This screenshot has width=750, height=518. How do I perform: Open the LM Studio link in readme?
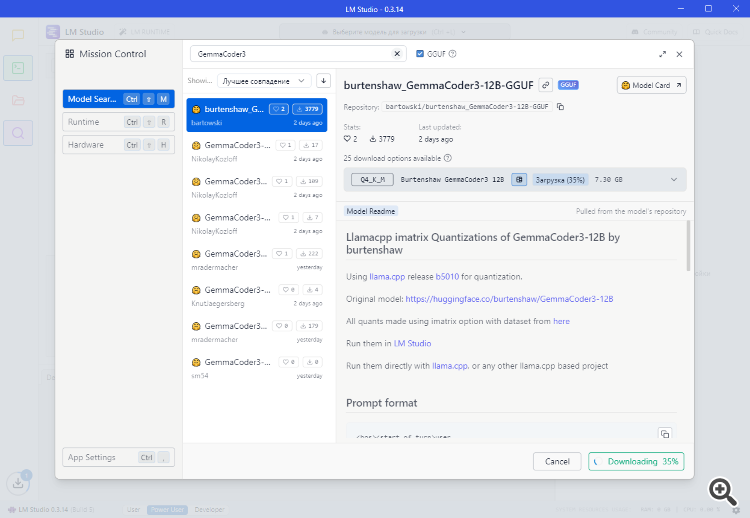(x=412, y=343)
